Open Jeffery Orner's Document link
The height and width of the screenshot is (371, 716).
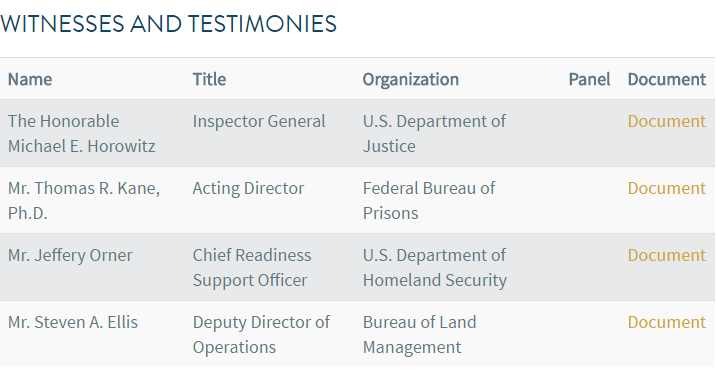tap(666, 255)
